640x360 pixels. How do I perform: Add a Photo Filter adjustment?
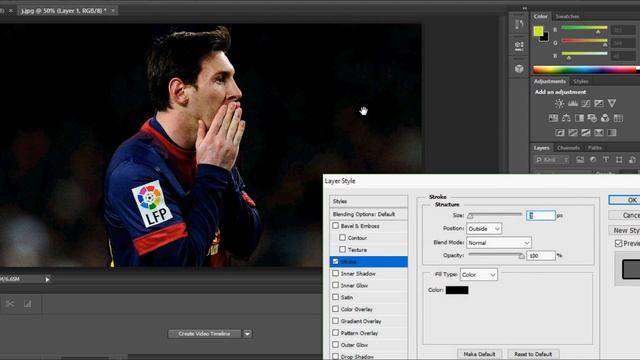(x=592, y=118)
